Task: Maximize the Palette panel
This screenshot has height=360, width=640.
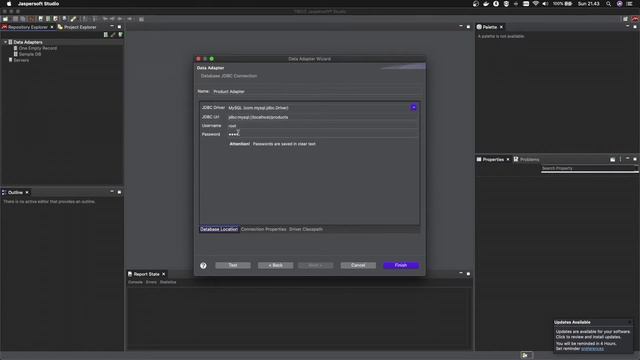Action: 635,27
